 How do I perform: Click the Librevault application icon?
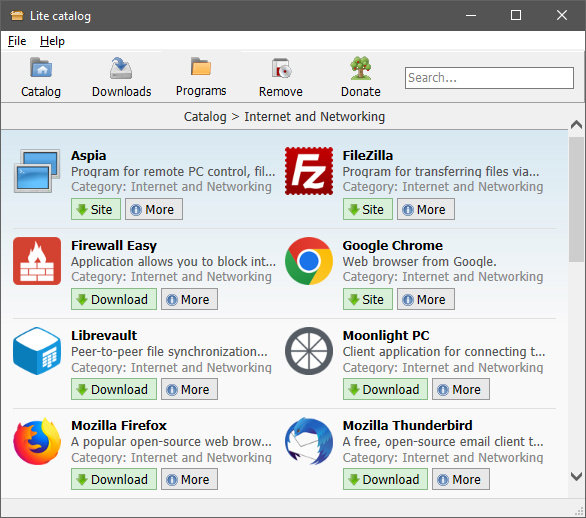[37, 351]
